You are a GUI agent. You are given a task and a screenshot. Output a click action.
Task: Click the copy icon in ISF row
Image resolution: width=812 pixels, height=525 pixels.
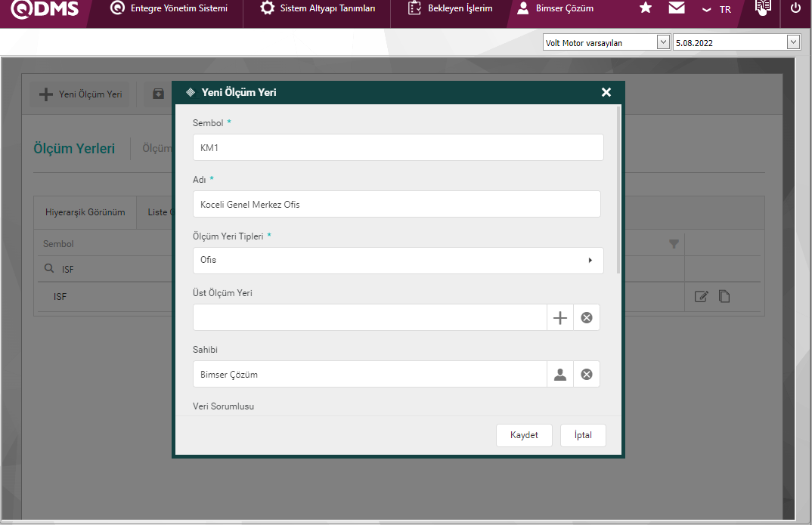point(724,297)
